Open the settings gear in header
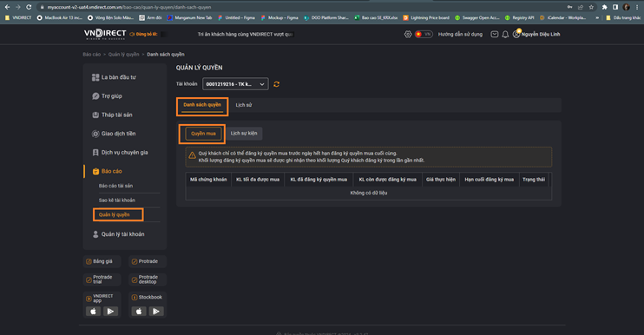644x335 pixels. pyautogui.click(x=408, y=34)
